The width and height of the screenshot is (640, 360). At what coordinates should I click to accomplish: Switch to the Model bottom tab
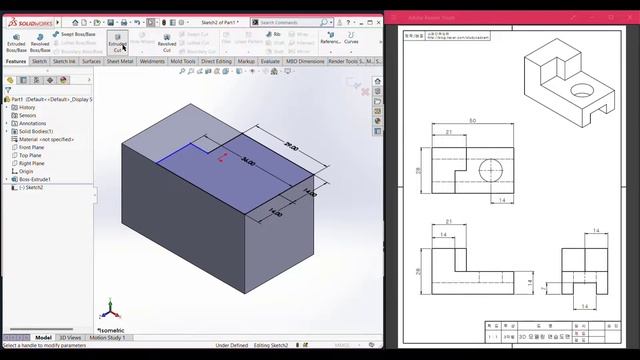point(43,338)
